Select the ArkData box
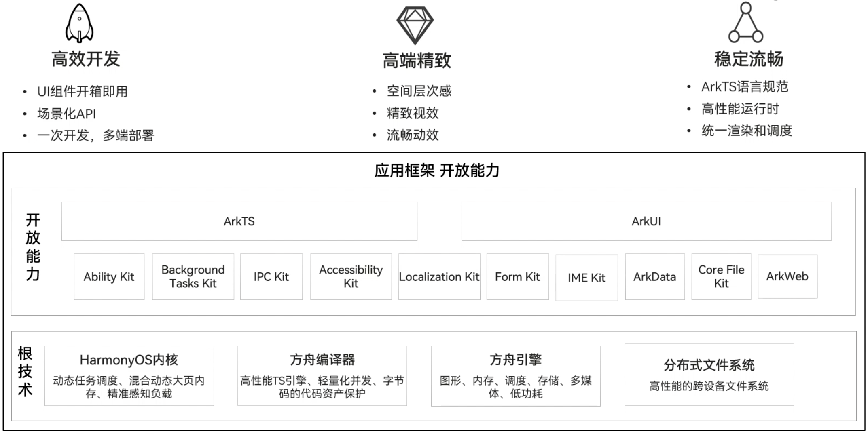The height and width of the screenshot is (434, 868). [655, 277]
